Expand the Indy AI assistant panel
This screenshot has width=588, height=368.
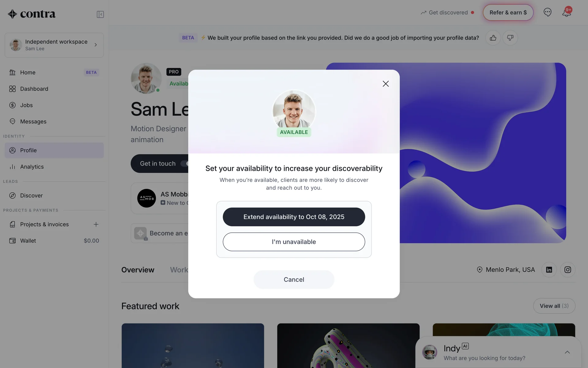567,352
